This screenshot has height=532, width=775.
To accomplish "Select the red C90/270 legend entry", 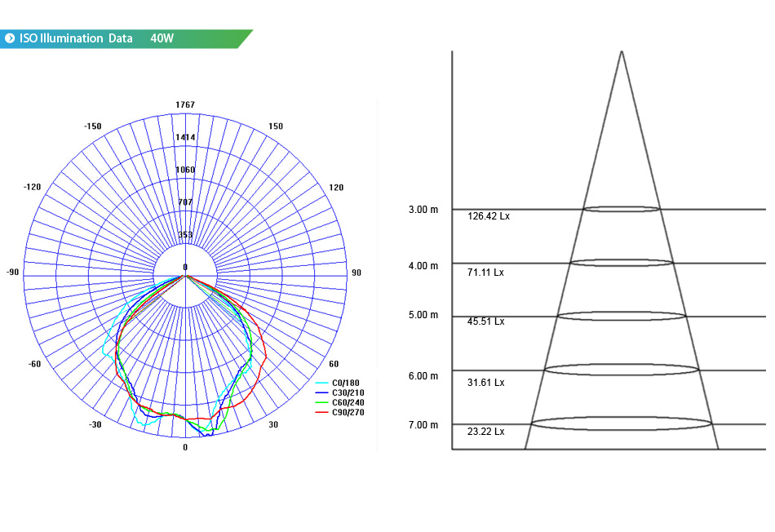I will (x=339, y=412).
